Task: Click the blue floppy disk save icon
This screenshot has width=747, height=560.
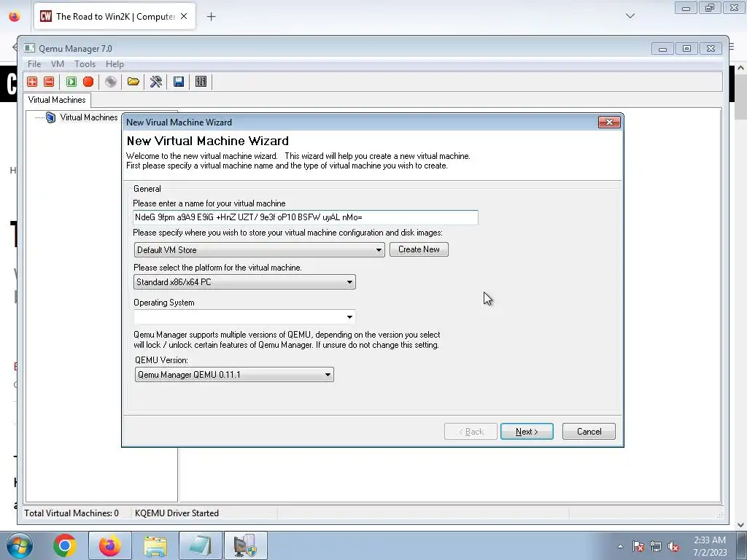Action: click(x=179, y=82)
